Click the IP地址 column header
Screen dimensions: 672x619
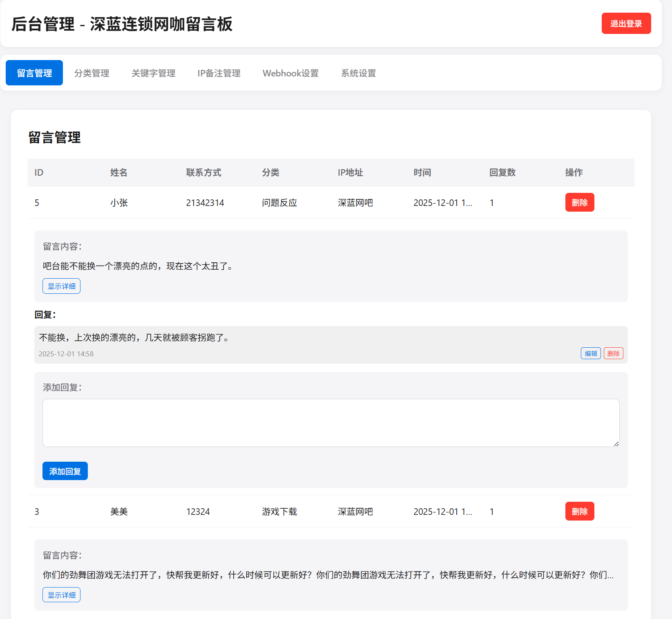[350, 172]
